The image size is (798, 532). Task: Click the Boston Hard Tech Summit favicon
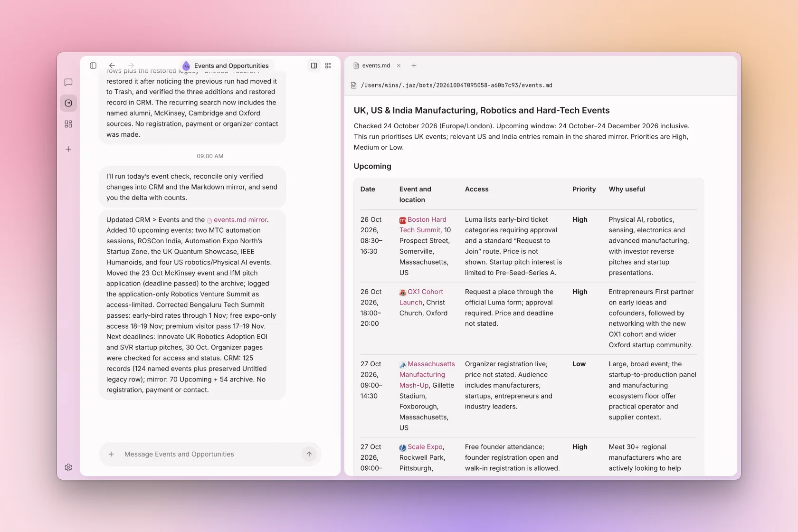[403, 220]
